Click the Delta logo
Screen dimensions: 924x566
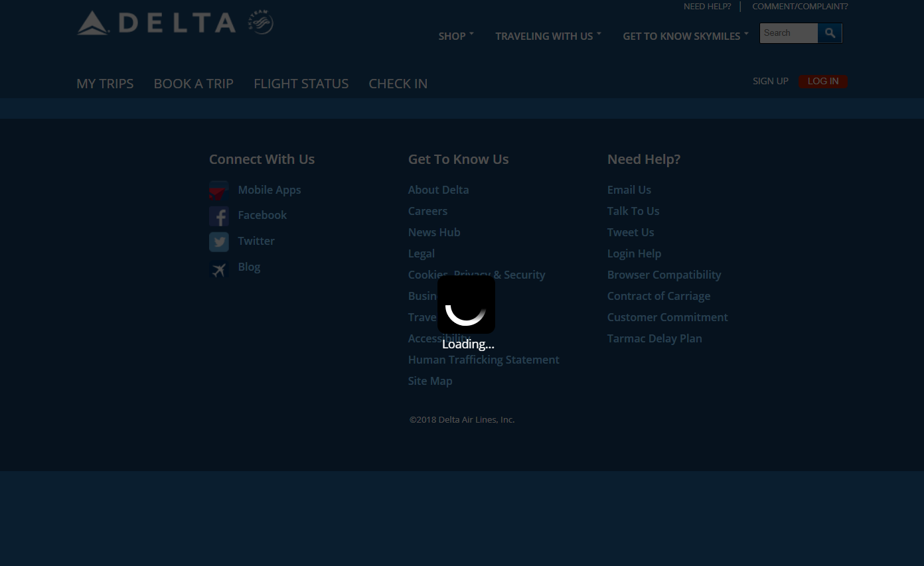[157, 22]
